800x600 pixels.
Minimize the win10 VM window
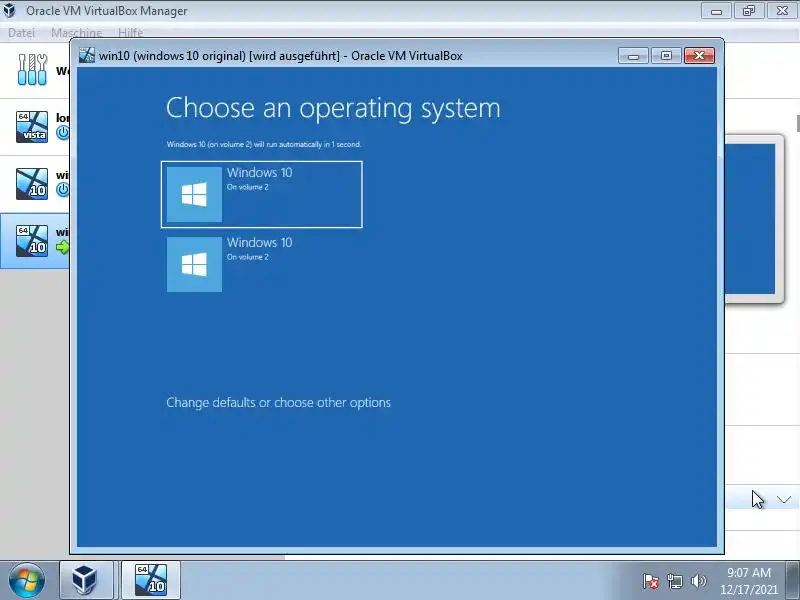tap(633, 56)
